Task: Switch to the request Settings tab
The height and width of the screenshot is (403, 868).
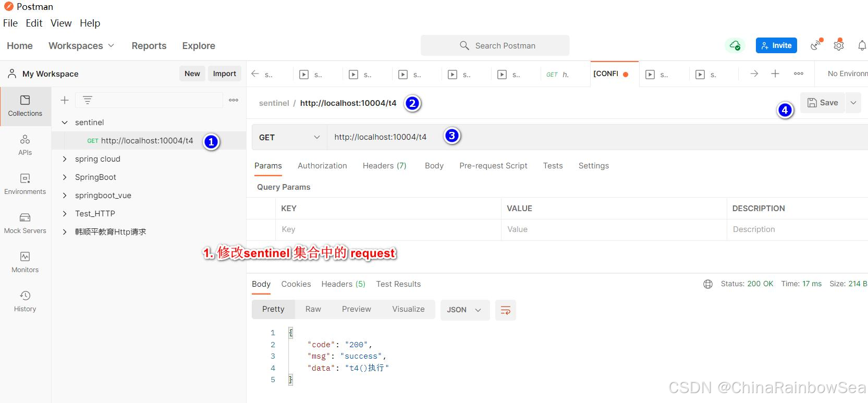Action: pos(593,166)
